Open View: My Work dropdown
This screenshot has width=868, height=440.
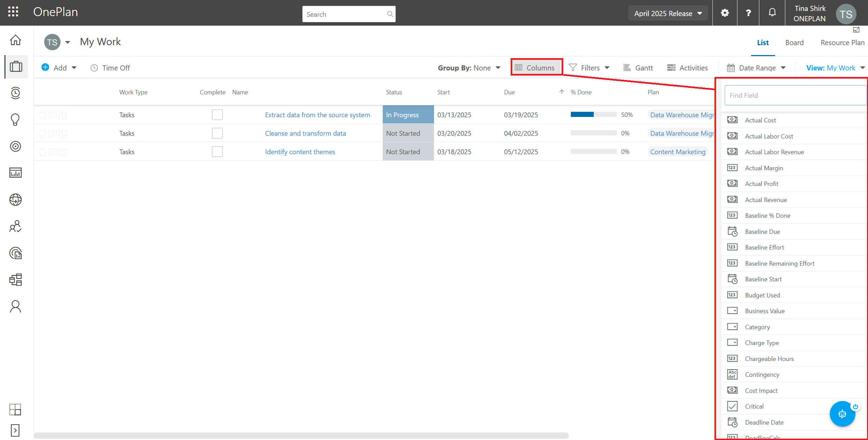tap(835, 68)
